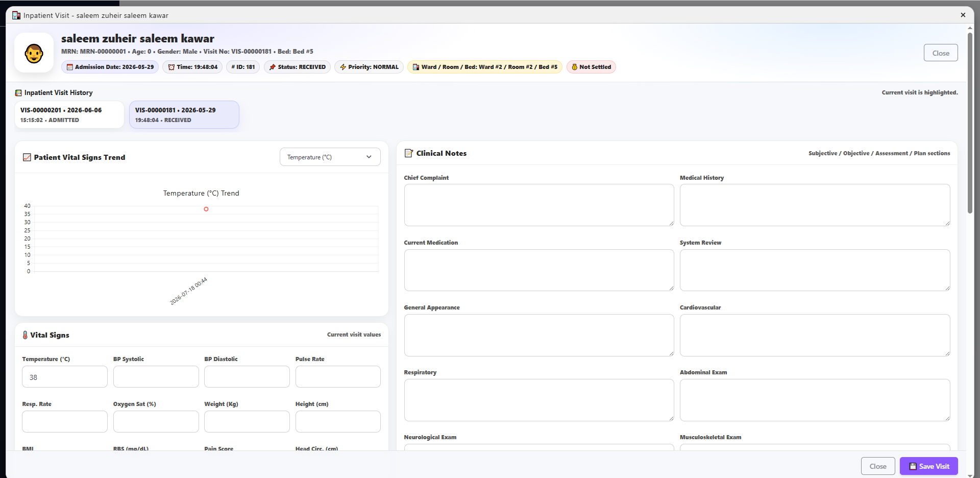Click into the Cardiovascular text area
Screen dimensions: 980x478
coord(815,335)
